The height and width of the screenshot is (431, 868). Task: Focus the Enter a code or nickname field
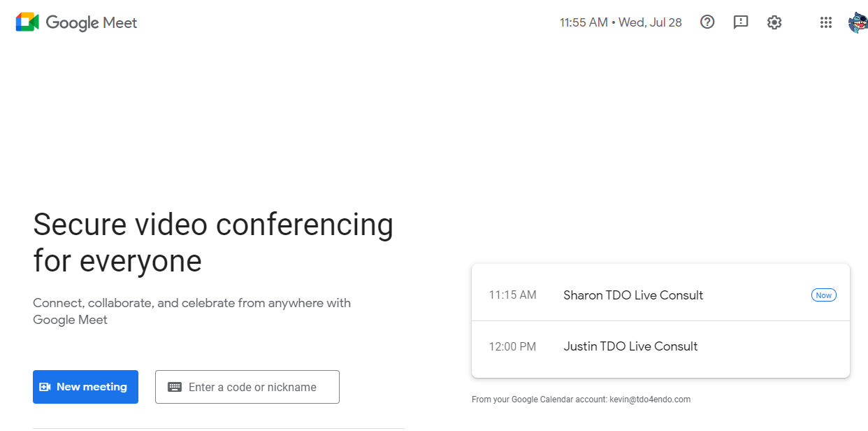click(259, 387)
